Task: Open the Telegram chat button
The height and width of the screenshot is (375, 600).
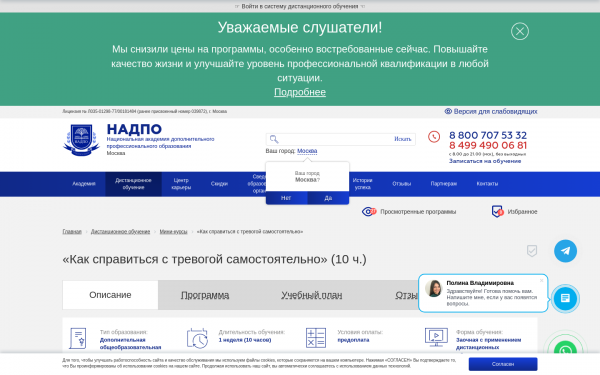Action: (x=565, y=251)
